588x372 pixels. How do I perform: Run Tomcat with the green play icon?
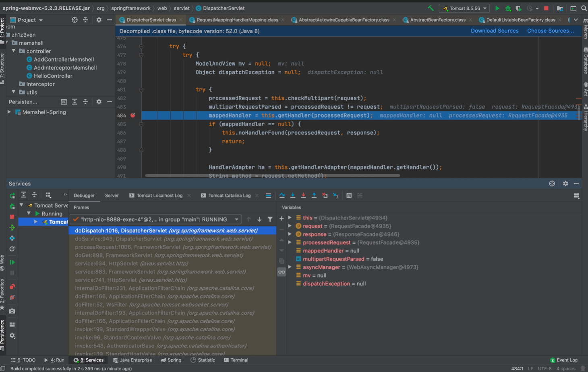497,8
